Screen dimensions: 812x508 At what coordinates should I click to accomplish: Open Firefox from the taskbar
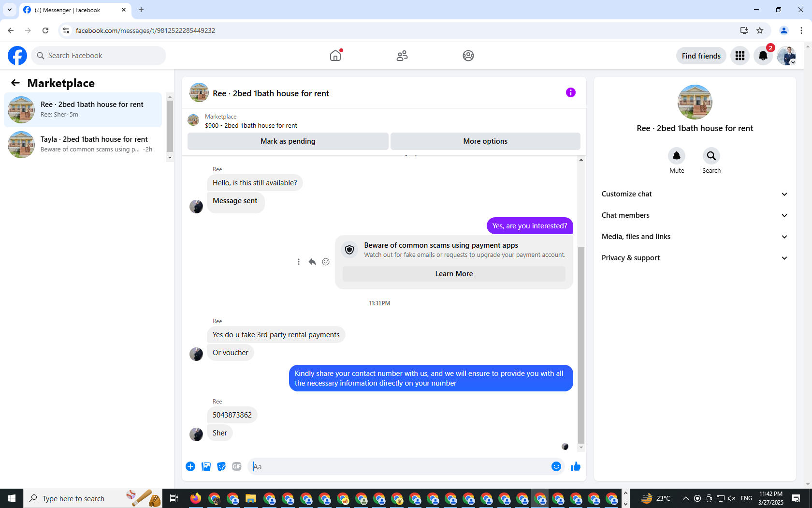[196, 498]
